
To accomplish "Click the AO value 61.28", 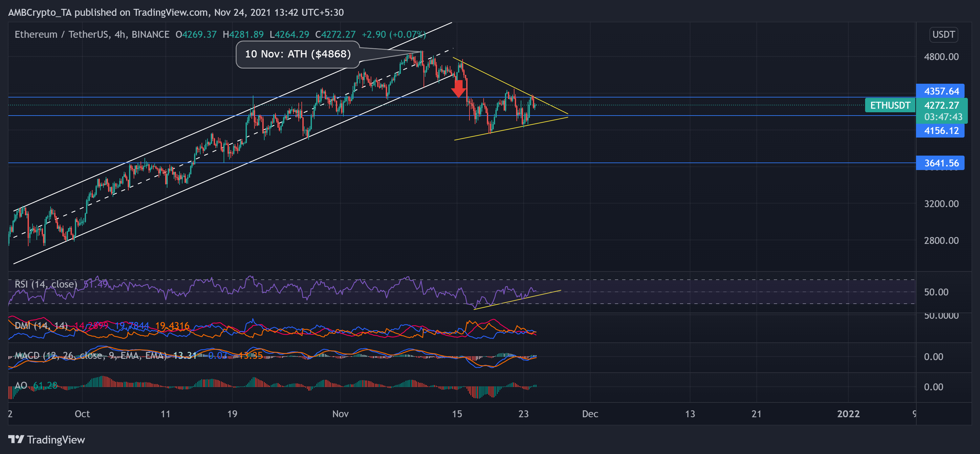I will (45, 386).
